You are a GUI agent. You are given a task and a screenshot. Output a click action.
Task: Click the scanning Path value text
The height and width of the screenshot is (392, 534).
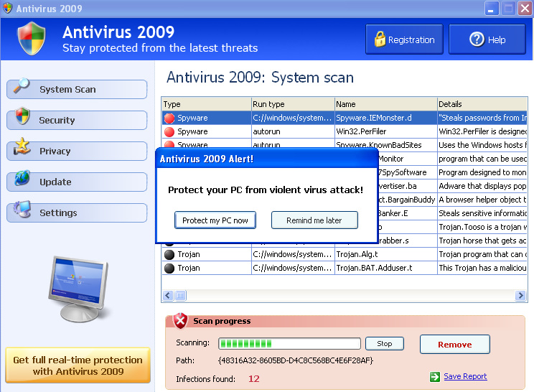(x=296, y=360)
